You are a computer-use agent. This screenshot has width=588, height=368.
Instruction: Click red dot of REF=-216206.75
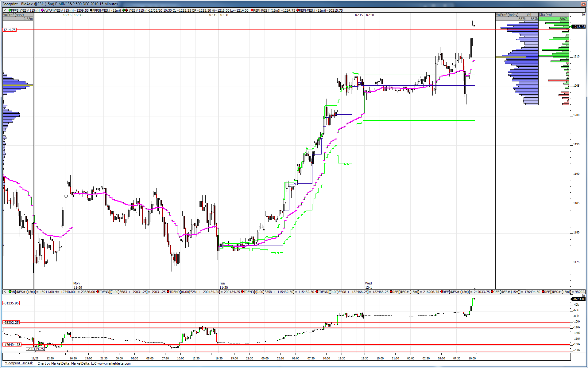click(x=391, y=292)
